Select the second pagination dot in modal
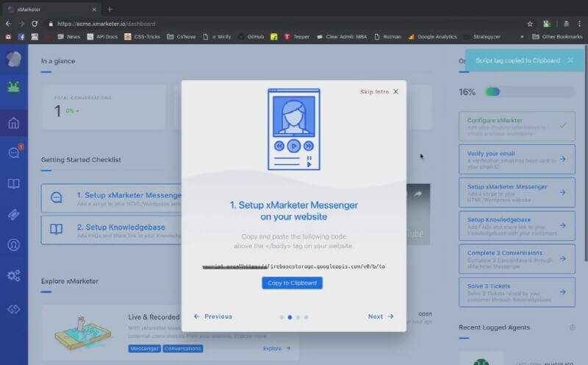Screen dimensions: 588x365 [x=290, y=317]
